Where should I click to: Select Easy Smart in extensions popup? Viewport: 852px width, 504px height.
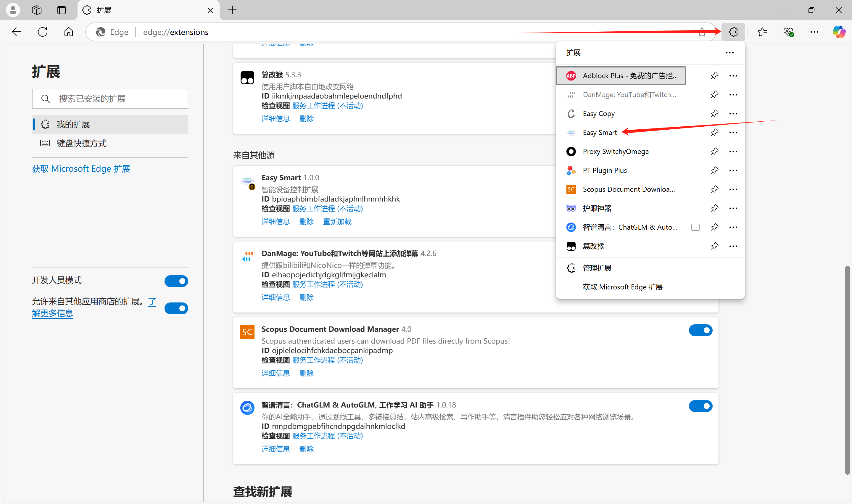tap(621, 133)
